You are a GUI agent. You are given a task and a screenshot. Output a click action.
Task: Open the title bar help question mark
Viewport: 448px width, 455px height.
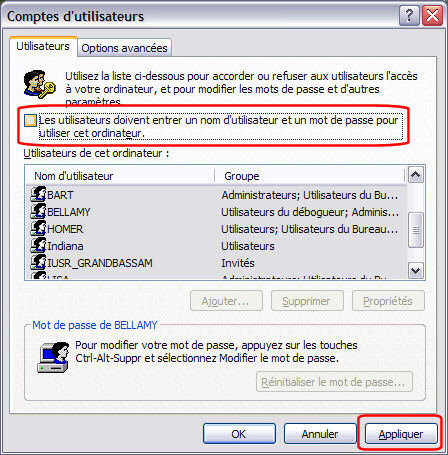click(x=409, y=16)
